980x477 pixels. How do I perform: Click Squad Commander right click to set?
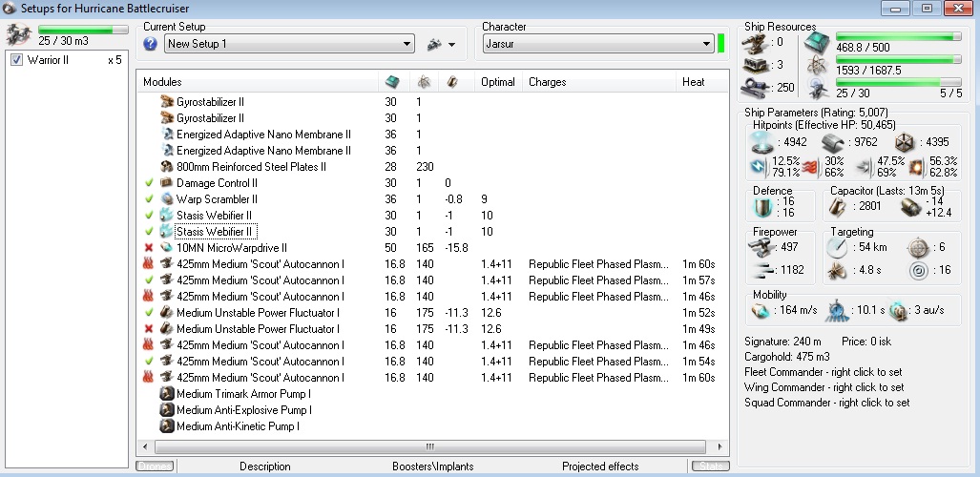click(827, 403)
